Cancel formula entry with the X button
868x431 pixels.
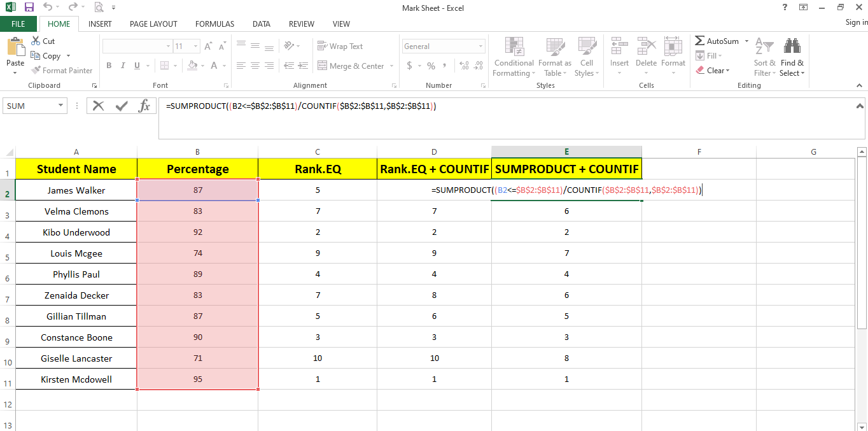(99, 106)
